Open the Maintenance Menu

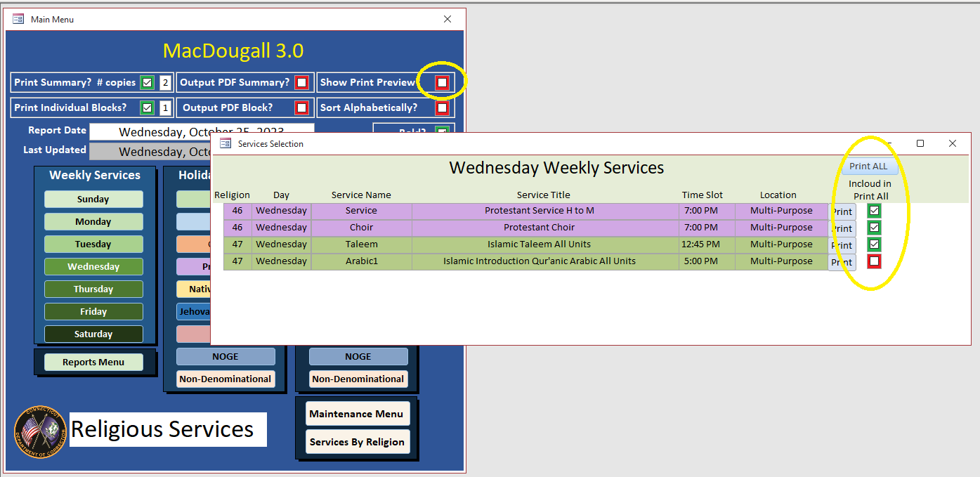(x=357, y=414)
